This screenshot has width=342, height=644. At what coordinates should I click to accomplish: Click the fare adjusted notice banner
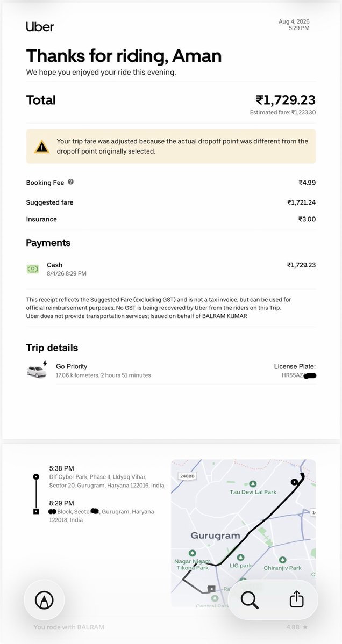coord(171,147)
